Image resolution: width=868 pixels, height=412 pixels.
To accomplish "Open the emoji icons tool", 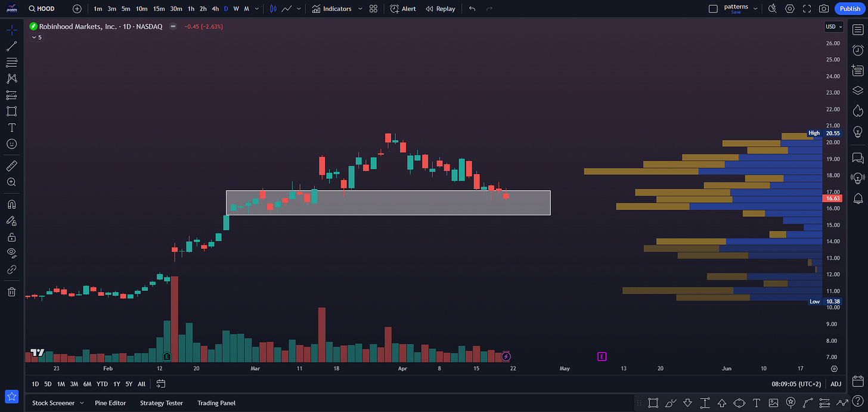I will tap(11, 144).
